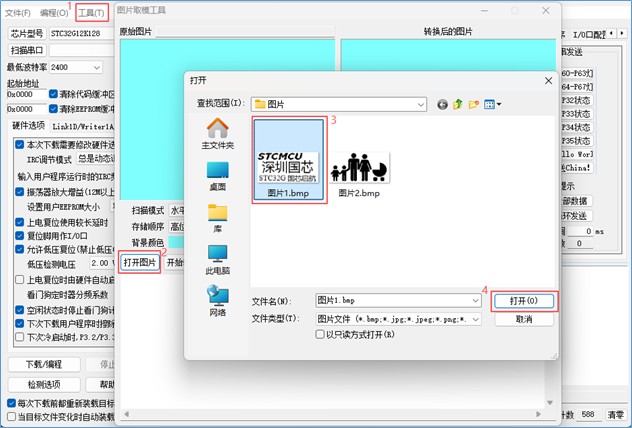Open the 存储顺序 dropdown in image tool
The height and width of the screenshot is (428, 632).
(x=177, y=226)
